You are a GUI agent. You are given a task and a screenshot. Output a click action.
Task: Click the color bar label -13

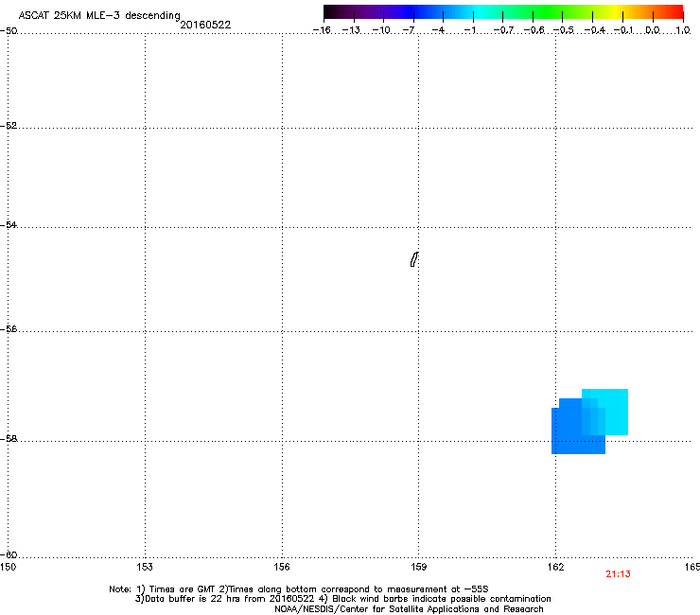pyautogui.click(x=351, y=30)
